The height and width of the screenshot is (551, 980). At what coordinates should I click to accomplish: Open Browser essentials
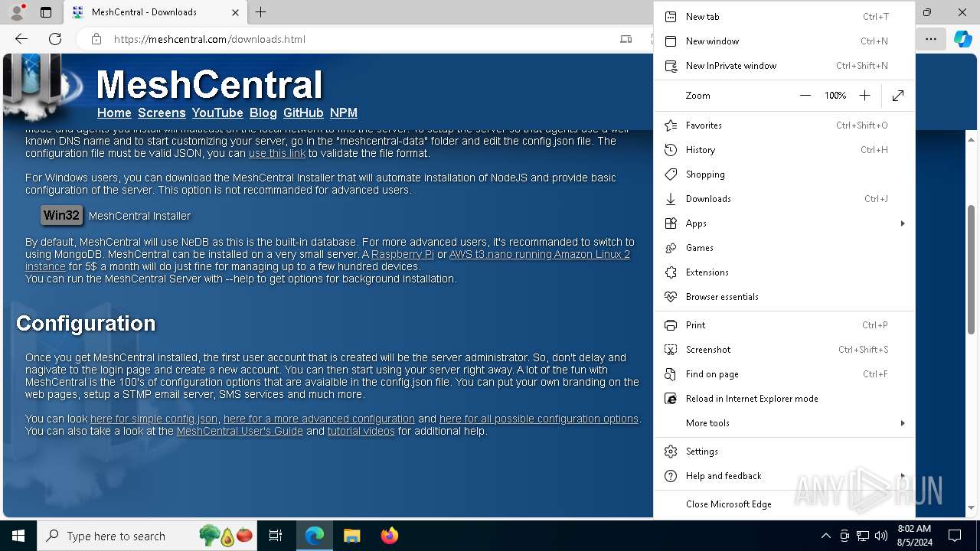click(784, 296)
